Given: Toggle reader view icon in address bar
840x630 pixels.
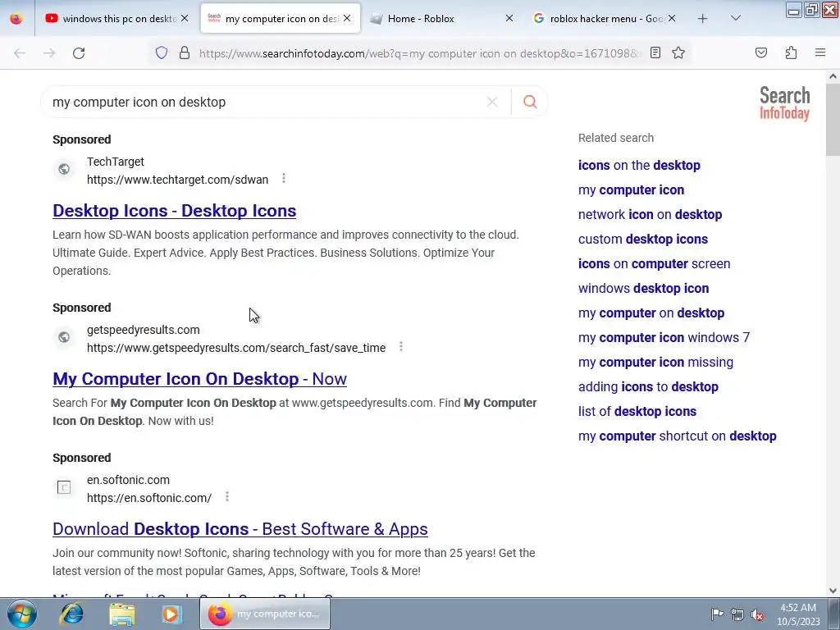Looking at the screenshot, I should pos(655,52).
